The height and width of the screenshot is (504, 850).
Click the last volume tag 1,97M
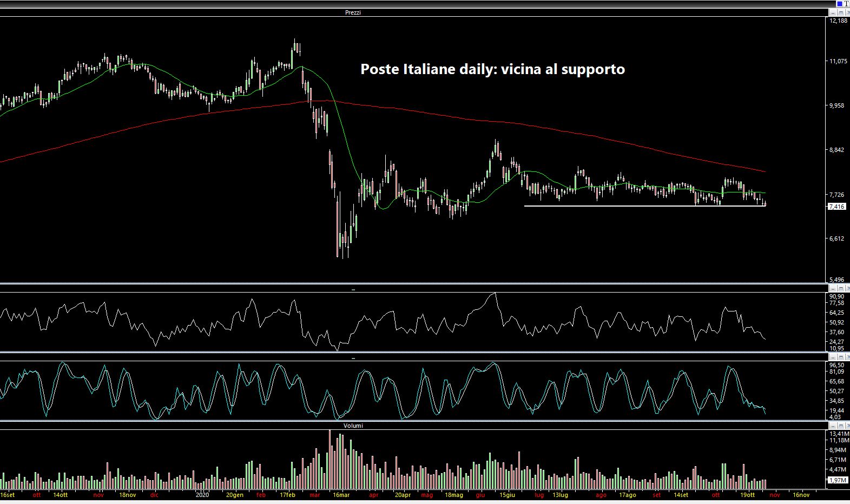pos(837,480)
